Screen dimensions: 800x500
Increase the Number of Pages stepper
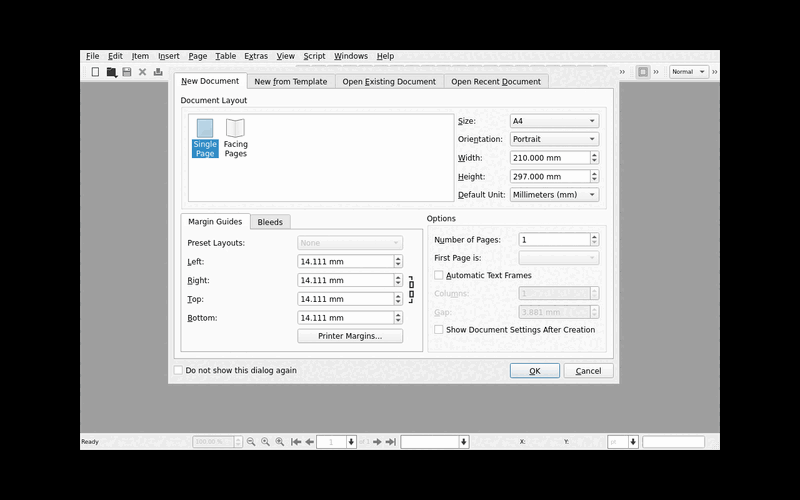click(594, 237)
